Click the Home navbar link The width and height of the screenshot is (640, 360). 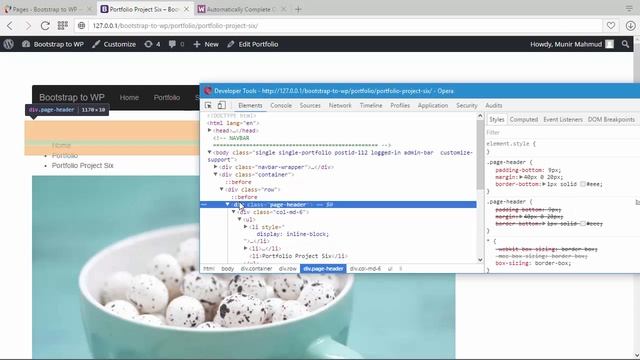(x=129, y=98)
